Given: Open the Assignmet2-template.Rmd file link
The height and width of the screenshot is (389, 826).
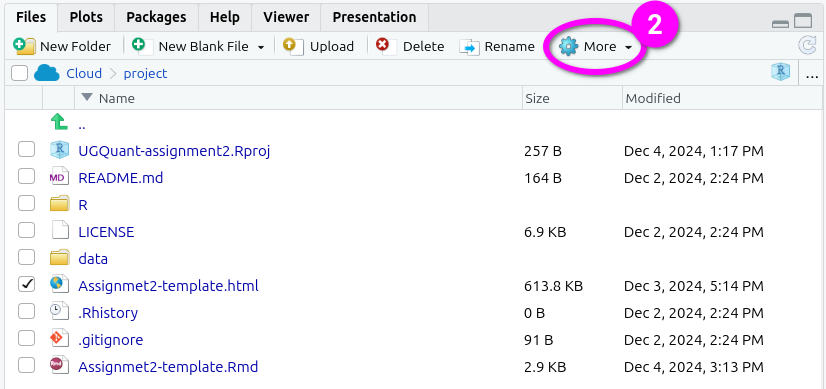Looking at the screenshot, I should click(168, 366).
